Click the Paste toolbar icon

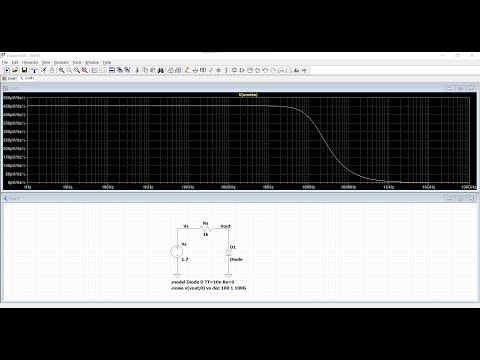click(153, 70)
